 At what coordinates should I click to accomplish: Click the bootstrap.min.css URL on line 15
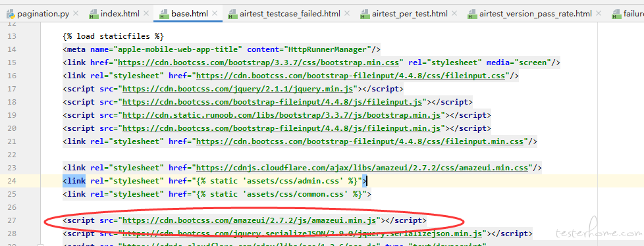[x=259, y=62]
